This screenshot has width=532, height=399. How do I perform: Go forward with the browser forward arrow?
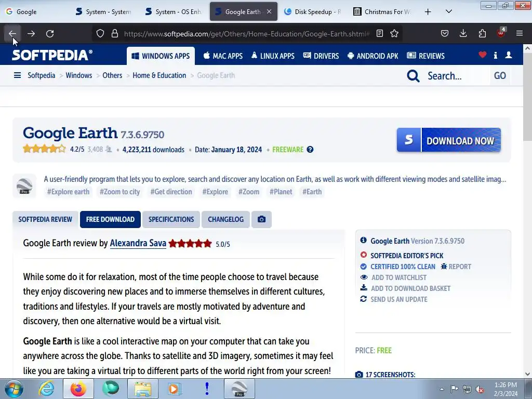(x=31, y=33)
